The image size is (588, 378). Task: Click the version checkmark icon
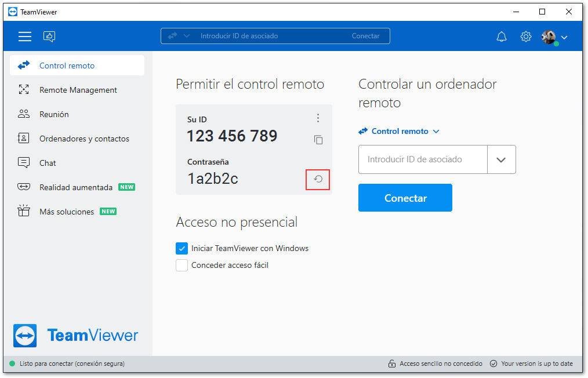pos(493,364)
